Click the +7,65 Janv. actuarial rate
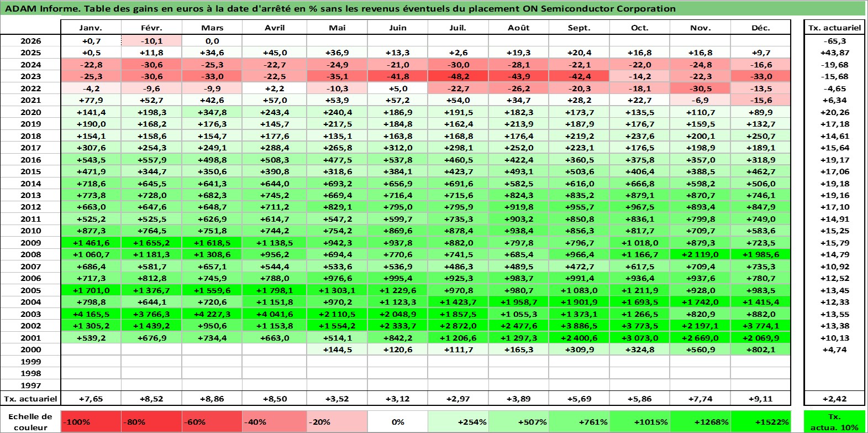The image size is (868, 433). [91, 399]
